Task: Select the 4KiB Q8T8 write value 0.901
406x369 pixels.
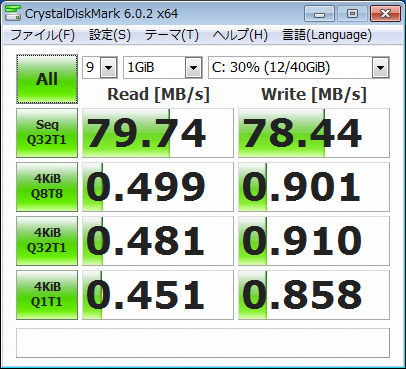Action: click(314, 187)
